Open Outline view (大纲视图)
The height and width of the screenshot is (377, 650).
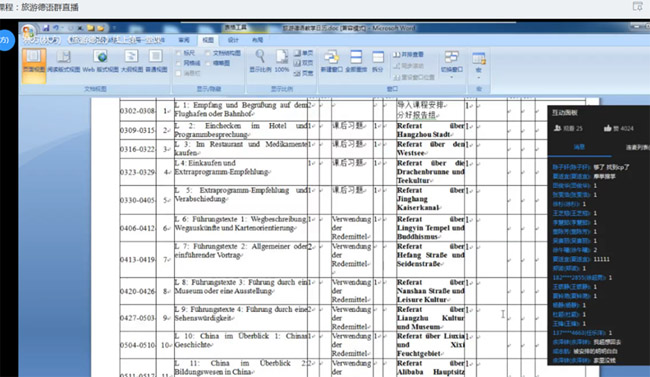tap(132, 61)
